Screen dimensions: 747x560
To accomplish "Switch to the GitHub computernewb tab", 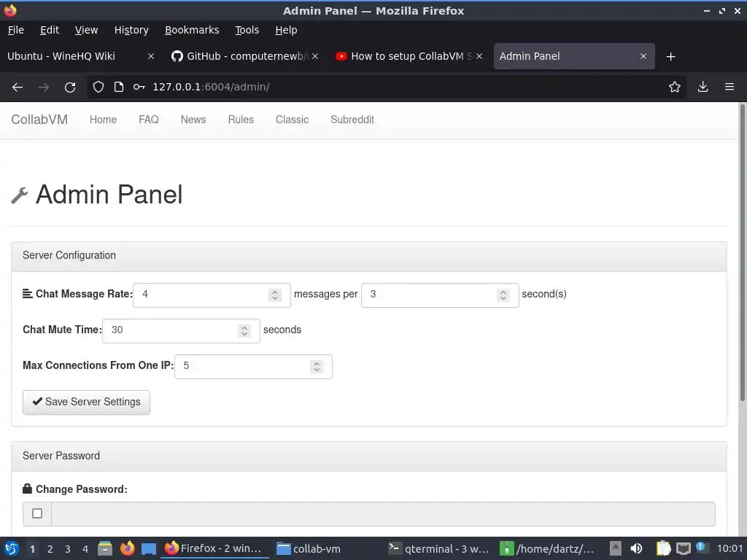I will [245, 56].
